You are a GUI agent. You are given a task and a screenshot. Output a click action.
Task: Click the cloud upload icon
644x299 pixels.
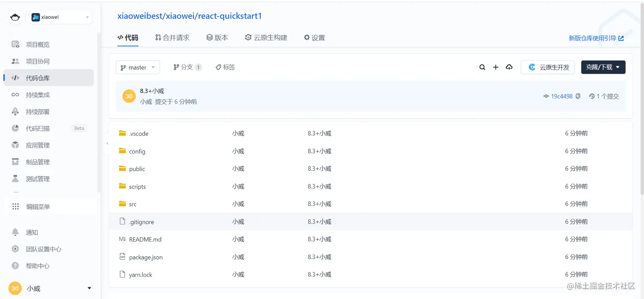[x=509, y=67]
